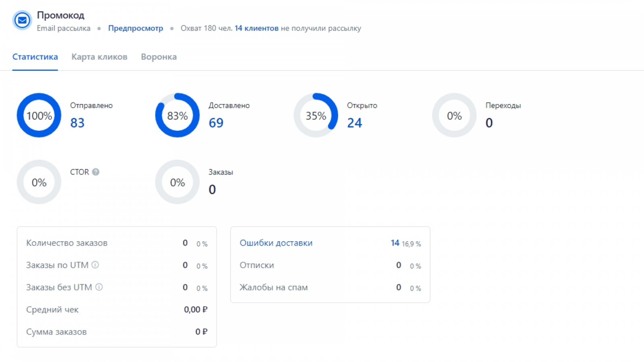
Task: Click the CTOR label
Action: pyautogui.click(x=80, y=172)
